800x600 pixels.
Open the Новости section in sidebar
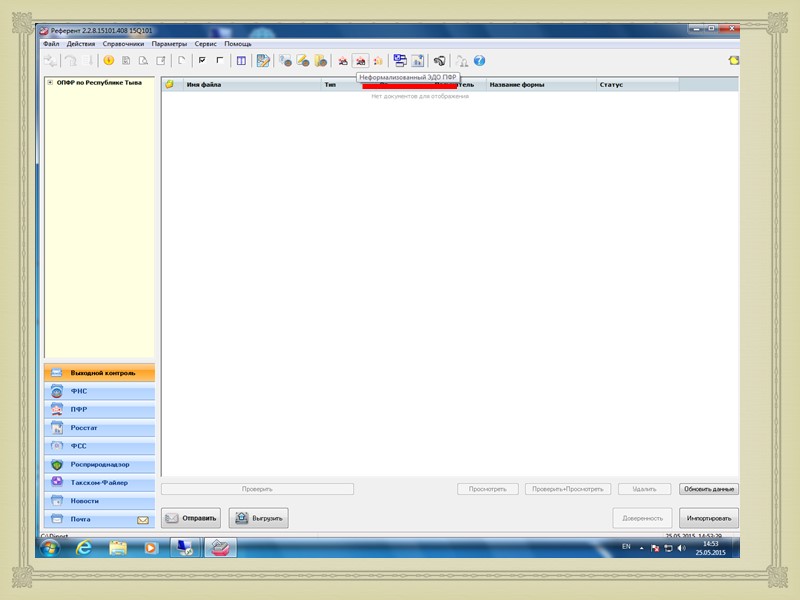point(99,501)
